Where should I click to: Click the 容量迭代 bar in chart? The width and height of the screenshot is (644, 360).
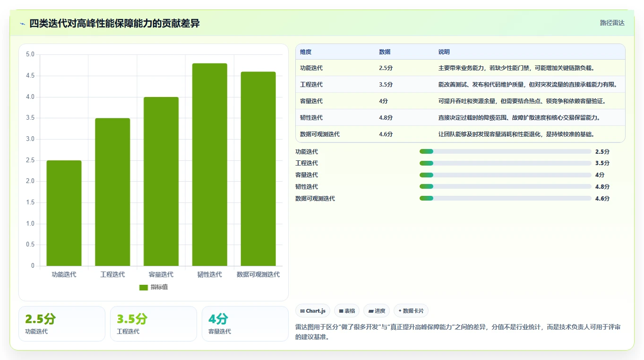pos(161,181)
